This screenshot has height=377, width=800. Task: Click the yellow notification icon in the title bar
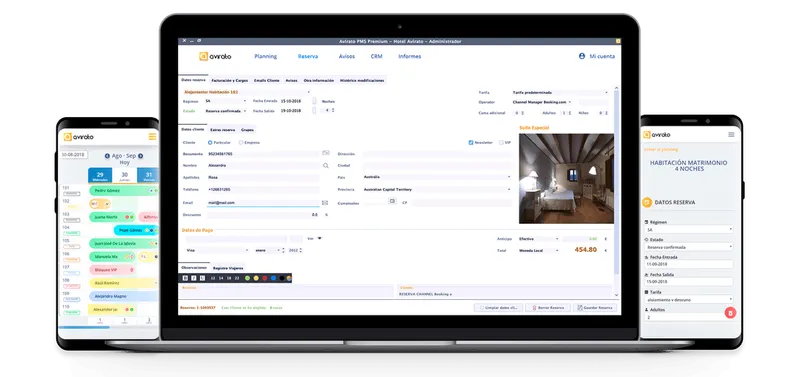[x=618, y=41]
